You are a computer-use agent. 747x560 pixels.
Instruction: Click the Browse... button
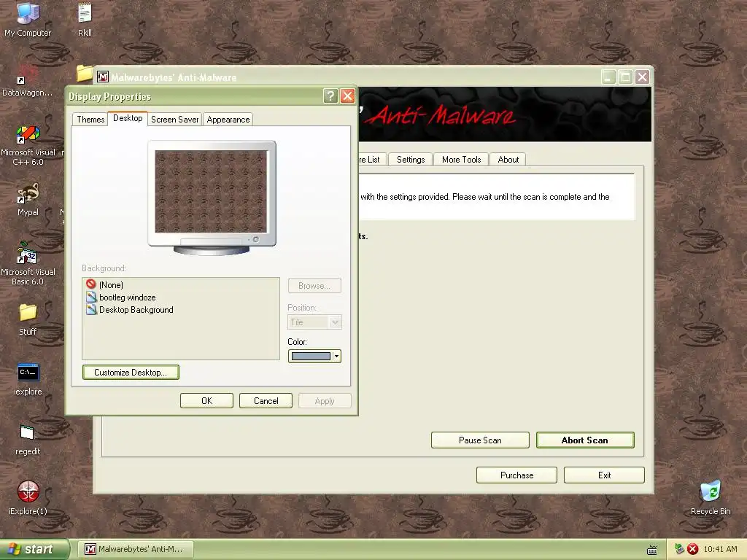[314, 286]
